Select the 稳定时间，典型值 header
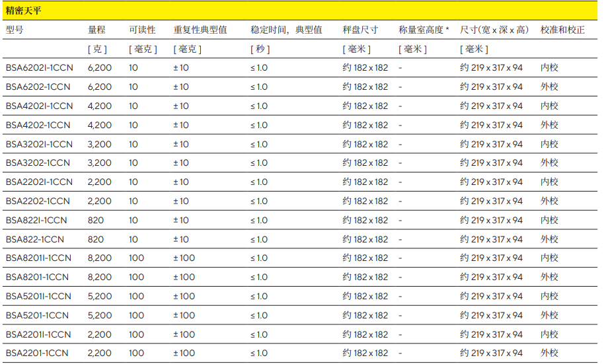The image size is (606, 364). (x=286, y=30)
